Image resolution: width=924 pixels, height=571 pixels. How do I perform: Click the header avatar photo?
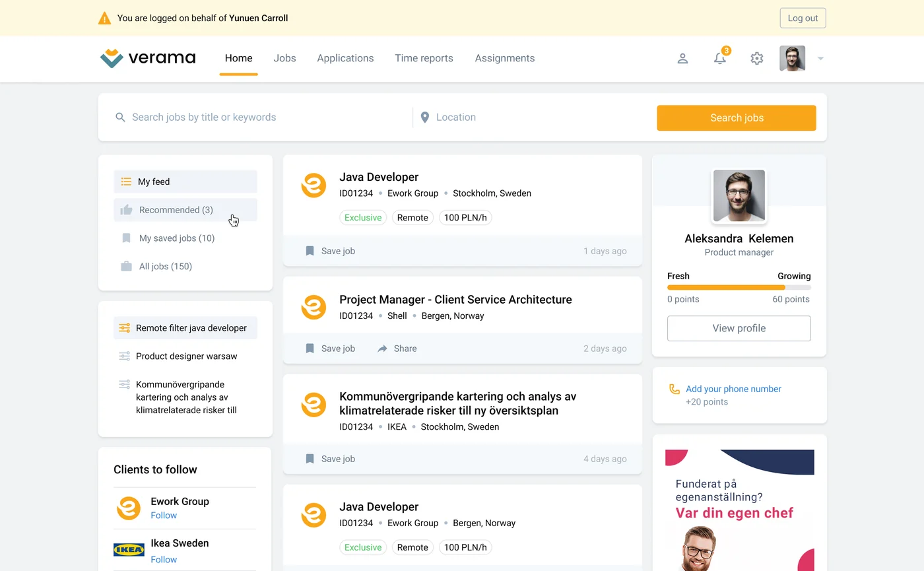[x=792, y=58]
